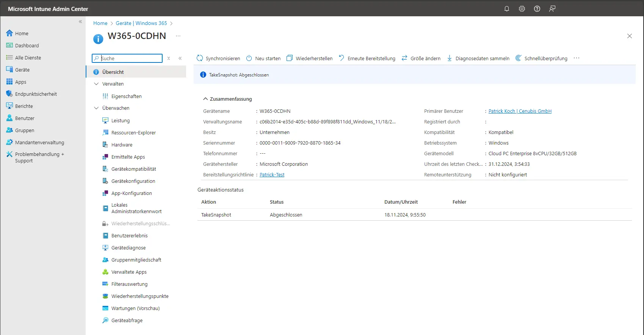Image resolution: width=644 pixels, height=335 pixels.
Task: Open the feedback person icon
Action: (x=552, y=9)
